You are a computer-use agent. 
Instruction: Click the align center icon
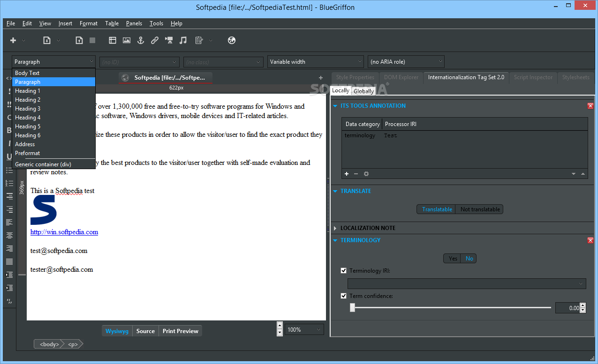point(9,235)
